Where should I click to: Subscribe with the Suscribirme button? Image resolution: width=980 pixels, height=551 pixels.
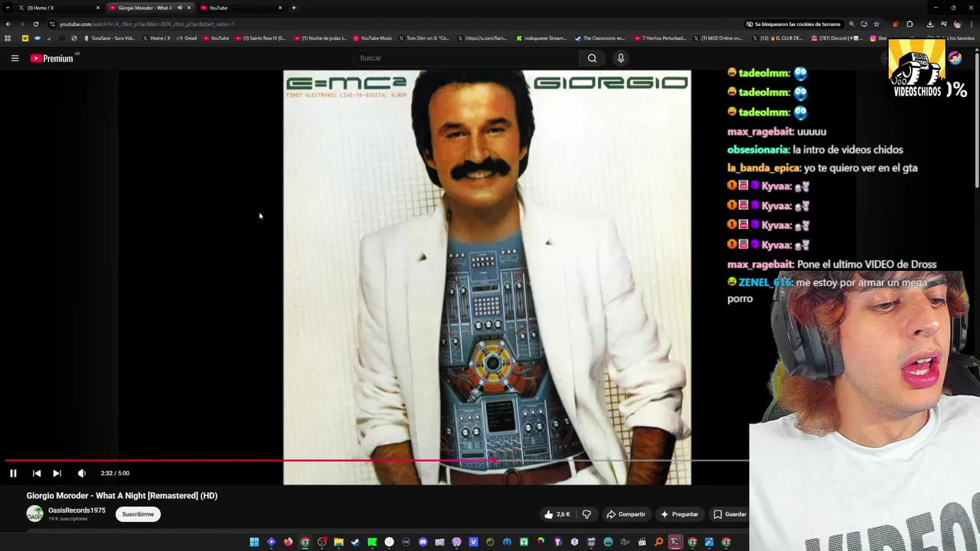pos(138,514)
